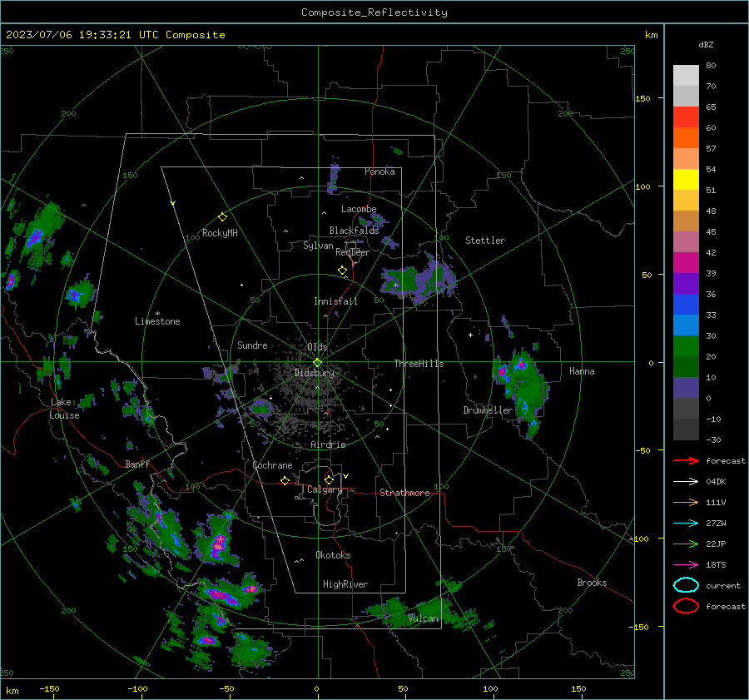
Task: Click the orange 111V arrow legend icon
Action: pos(686,502)
